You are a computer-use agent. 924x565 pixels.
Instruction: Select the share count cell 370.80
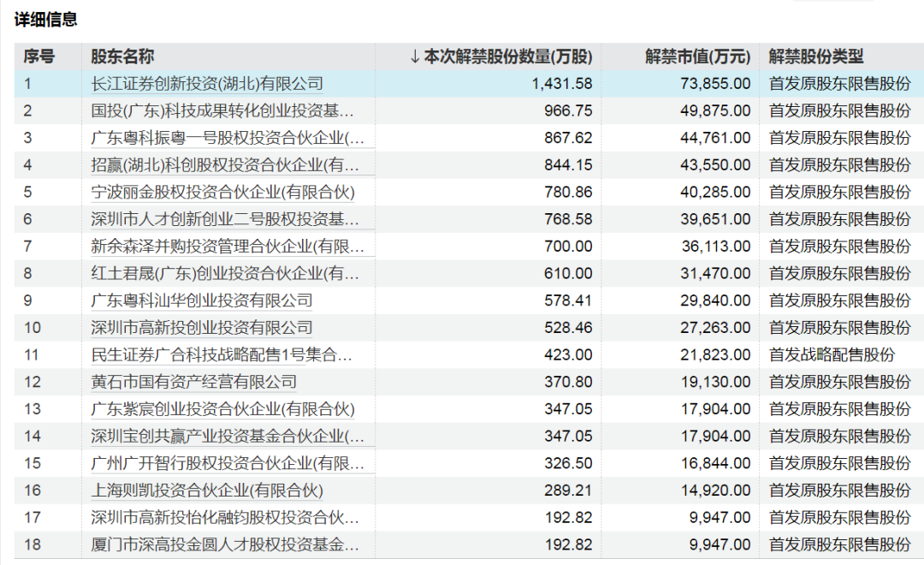(568, 382)
